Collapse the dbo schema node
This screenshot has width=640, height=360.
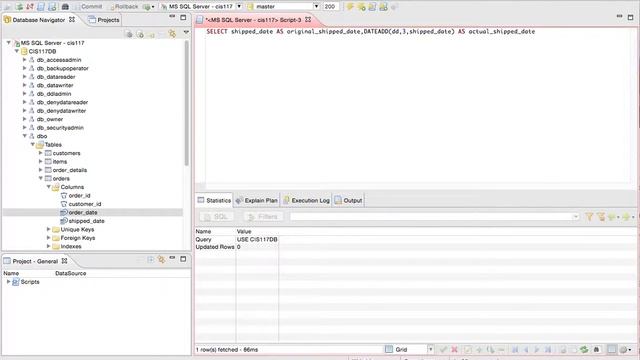pos(24,136)
